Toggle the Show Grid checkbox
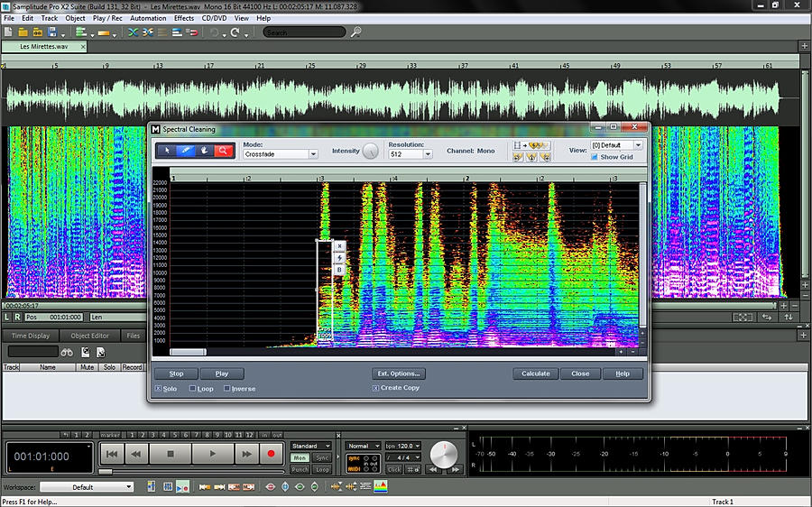The height and width of the screenshot is (507, 812). [x=595, y=157]
